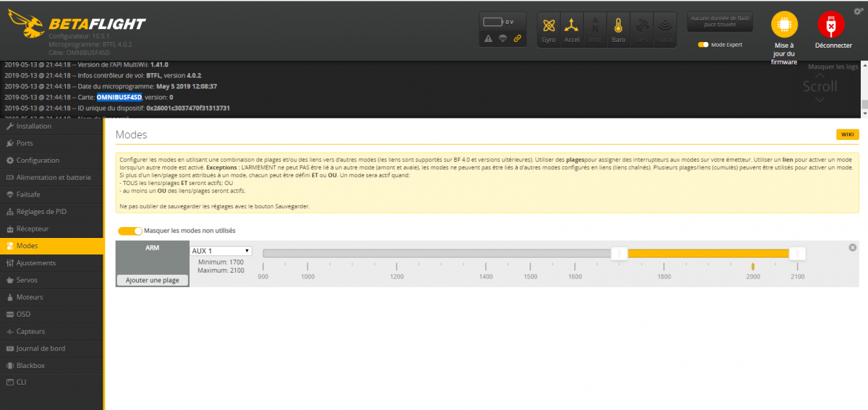Click Ajouter une plage button

[x=153, y=280]
